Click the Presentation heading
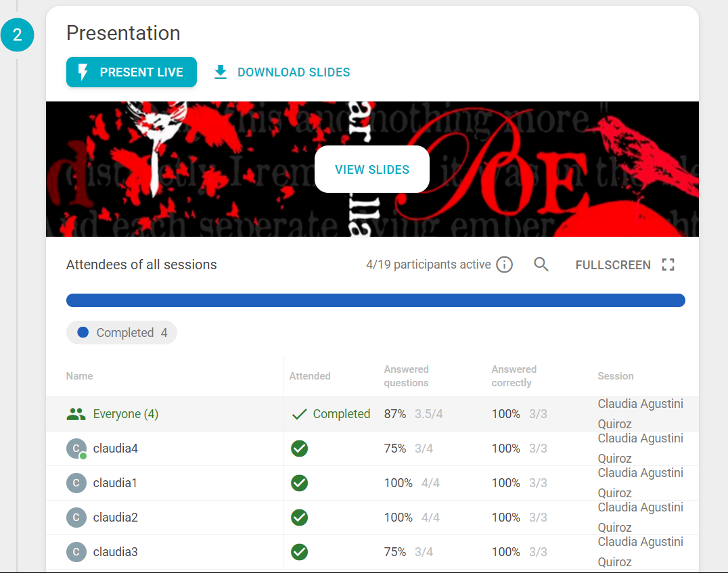Image resolution: width=728 pixels, height=573 pixels. [x=123, y=33]
